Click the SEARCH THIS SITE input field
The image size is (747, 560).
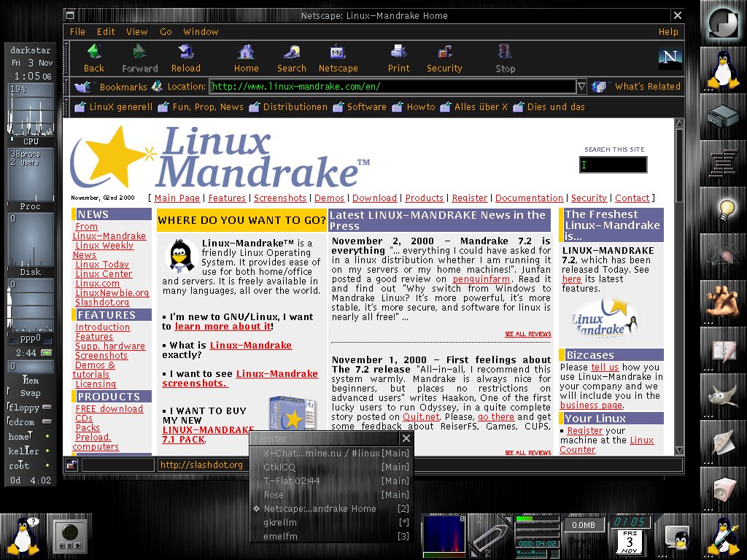pyautogui.click(x=613, y=165)
